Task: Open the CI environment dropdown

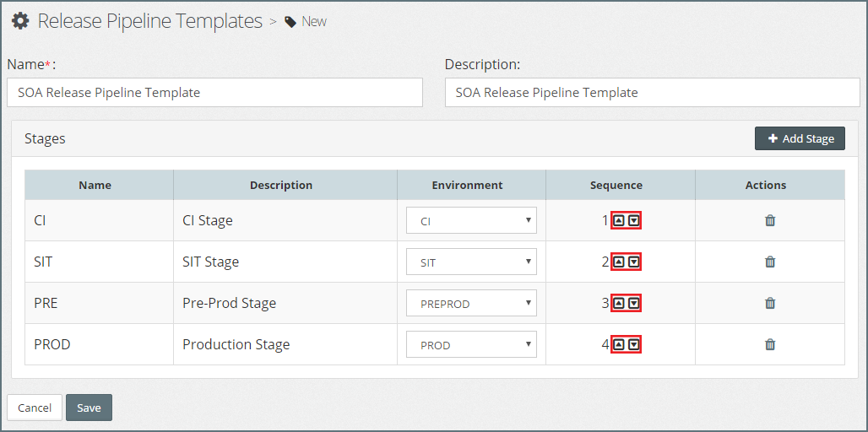Action: 471,221
